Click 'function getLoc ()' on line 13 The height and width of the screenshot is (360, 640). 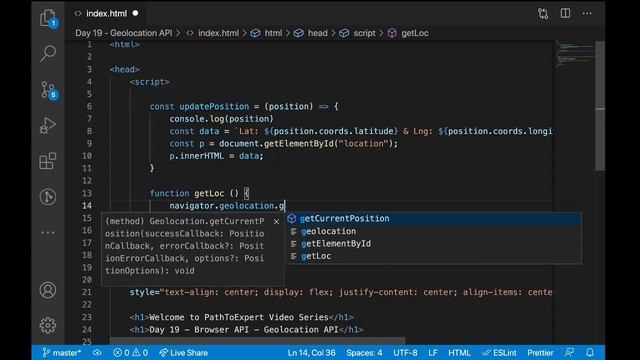pyautogui.click(x=194, y=193)
